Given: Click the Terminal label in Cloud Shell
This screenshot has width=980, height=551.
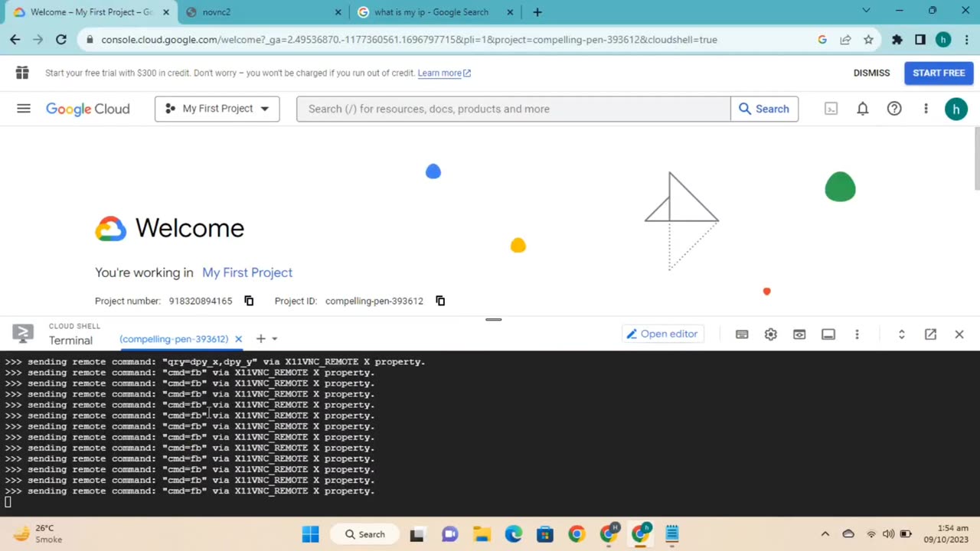Looking at the screenshot, I should [70, 341].
